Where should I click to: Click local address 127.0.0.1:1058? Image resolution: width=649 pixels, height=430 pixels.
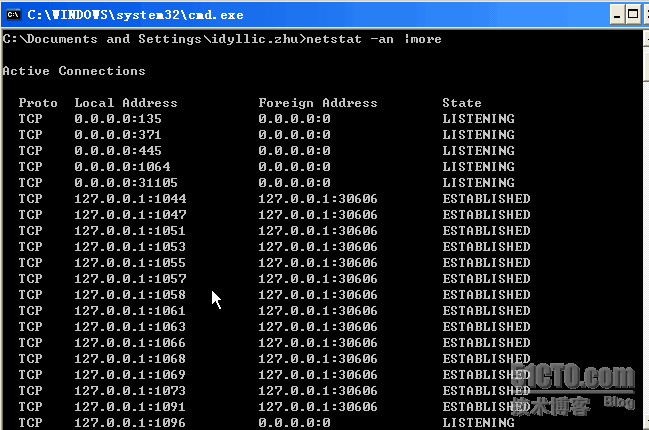tap(130, 295)
